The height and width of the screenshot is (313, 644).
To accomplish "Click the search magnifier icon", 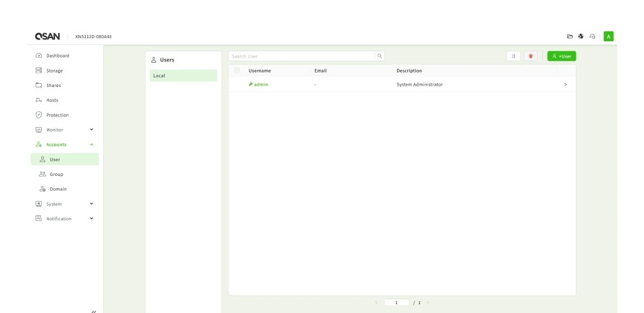I will point(380,56).
